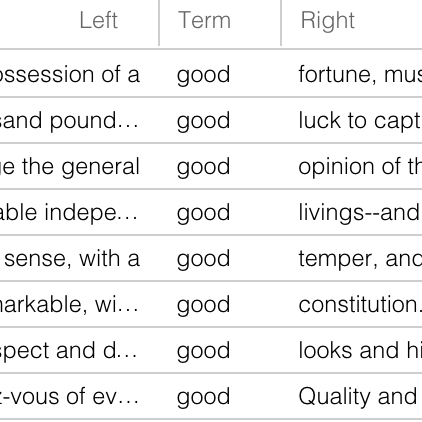Click left context '-vous of ev…'
This screenshot has width=422, height=422.
(69, 396)
